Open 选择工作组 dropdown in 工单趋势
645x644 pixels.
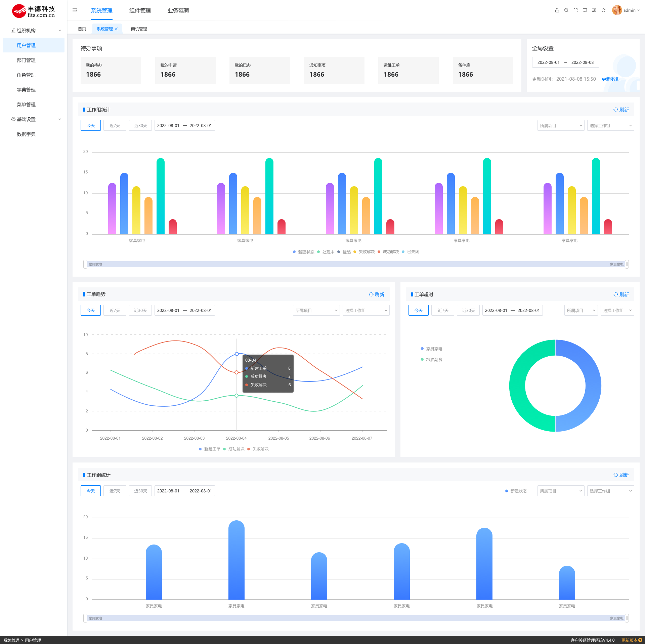366,310
